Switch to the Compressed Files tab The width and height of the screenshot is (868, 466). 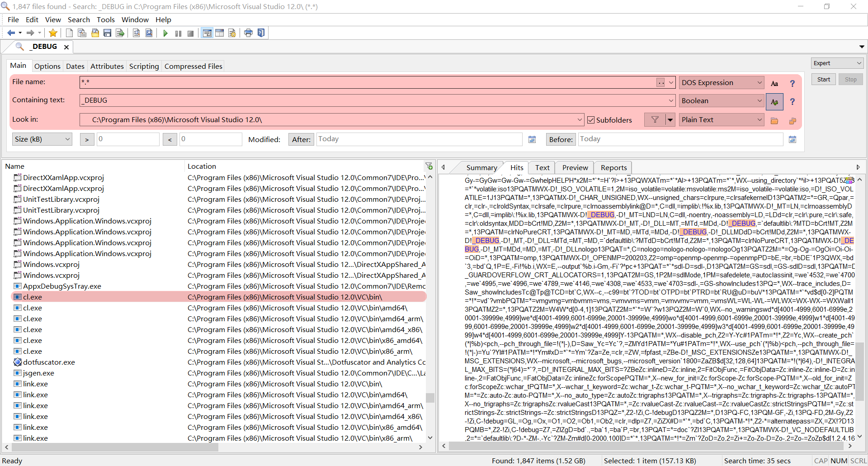tap(193, 66)
